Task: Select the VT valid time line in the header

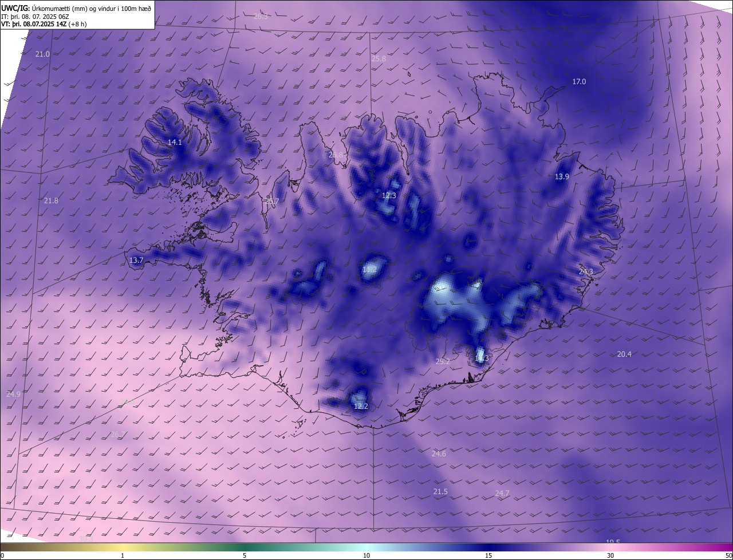Action: click(44, 25)
